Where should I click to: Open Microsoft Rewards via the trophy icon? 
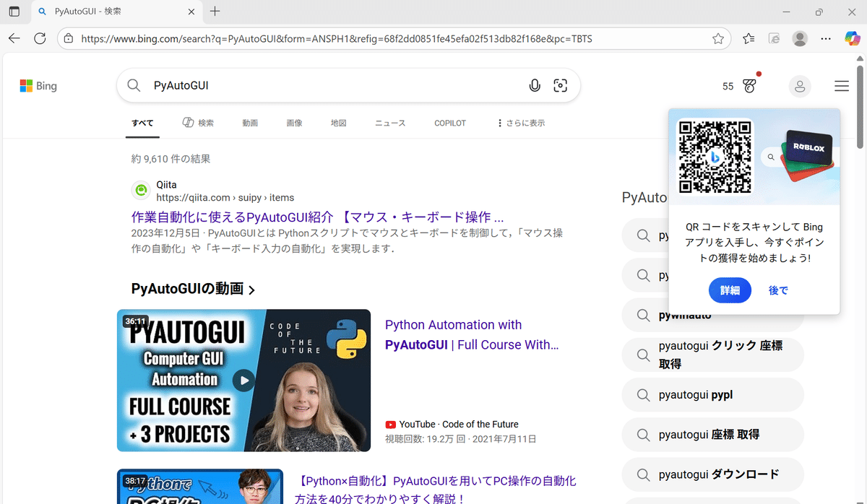(749, 85)
